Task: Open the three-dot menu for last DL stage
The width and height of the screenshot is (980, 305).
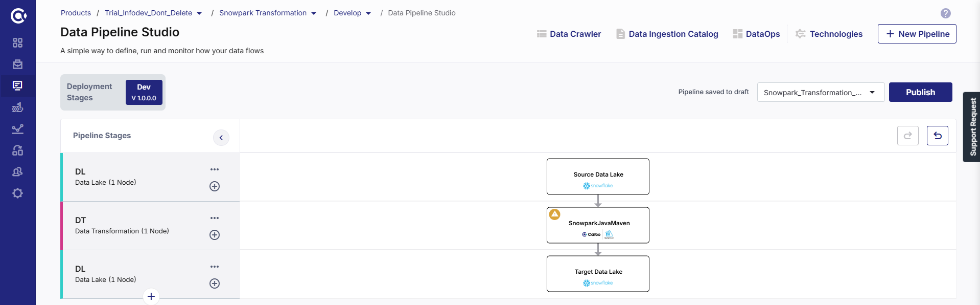Action: click(x=215, y=267)
